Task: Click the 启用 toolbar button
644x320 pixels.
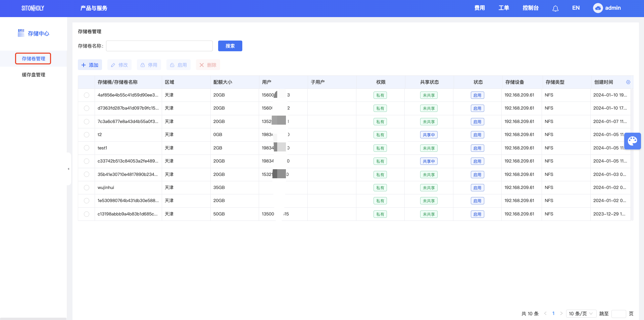Action: (179, 65)
